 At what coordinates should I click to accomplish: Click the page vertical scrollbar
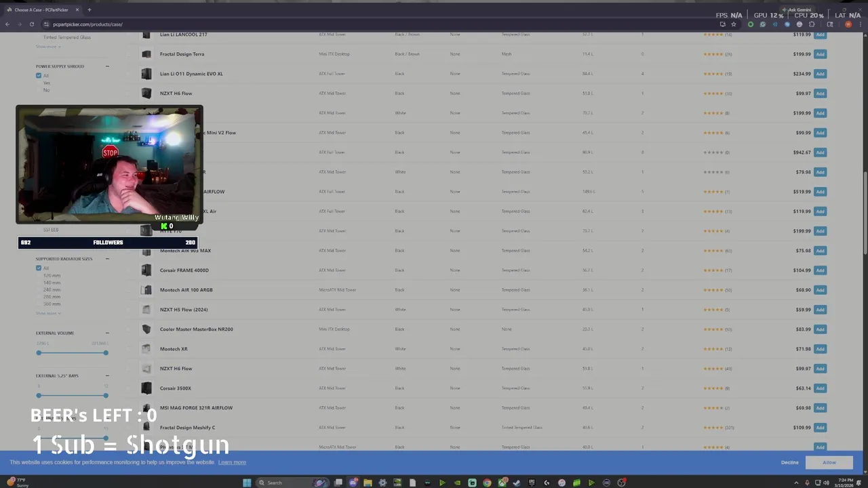pyautogui.click(x=865, y=213)
